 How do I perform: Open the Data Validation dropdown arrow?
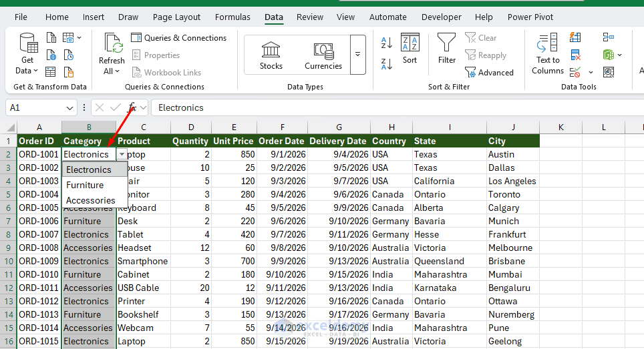591,73
